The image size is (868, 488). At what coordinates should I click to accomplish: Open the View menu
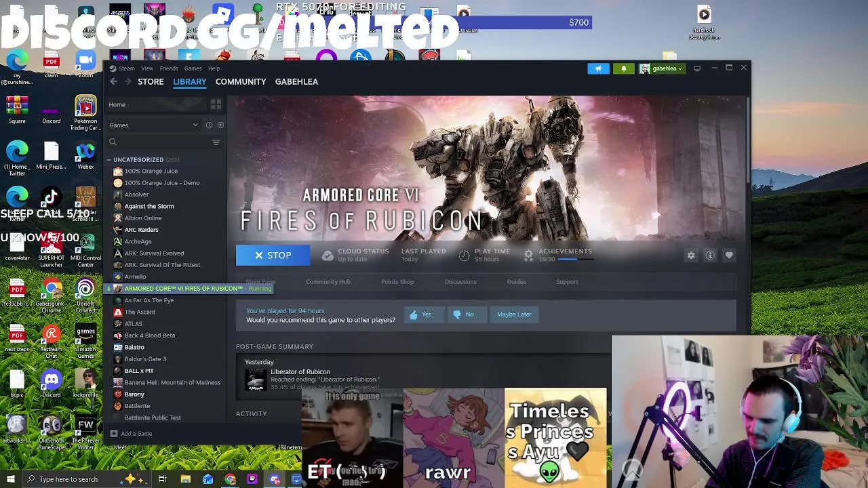(147, 68)
